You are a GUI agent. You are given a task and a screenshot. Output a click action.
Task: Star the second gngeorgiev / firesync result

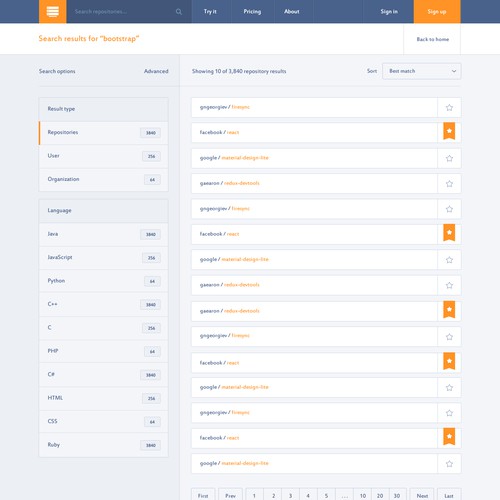pos(449,209)
